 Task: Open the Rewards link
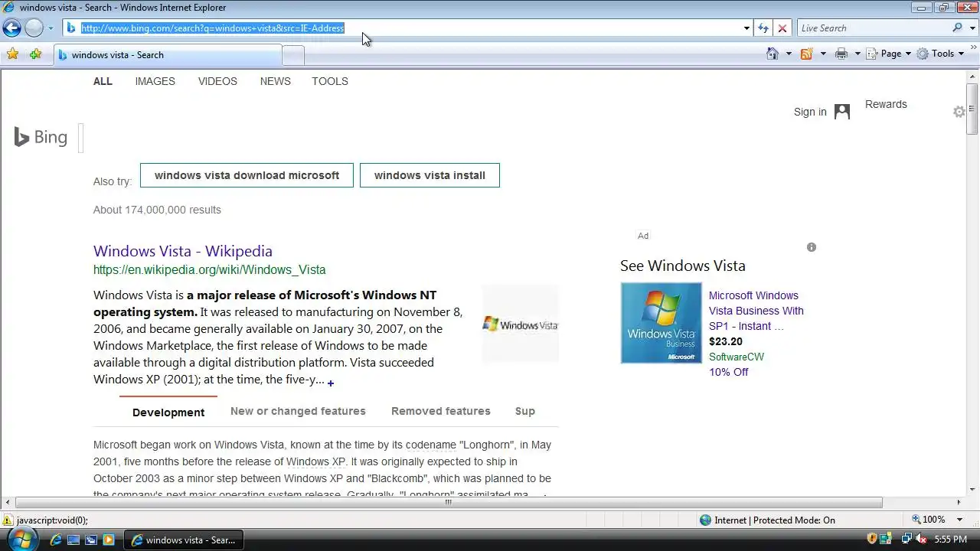886,104
